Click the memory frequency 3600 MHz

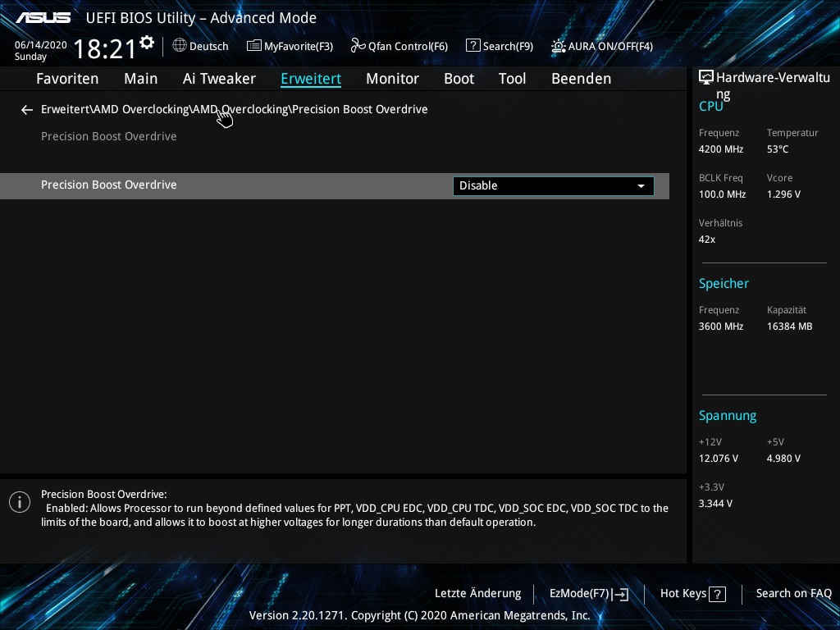click(x=721, y=326)
